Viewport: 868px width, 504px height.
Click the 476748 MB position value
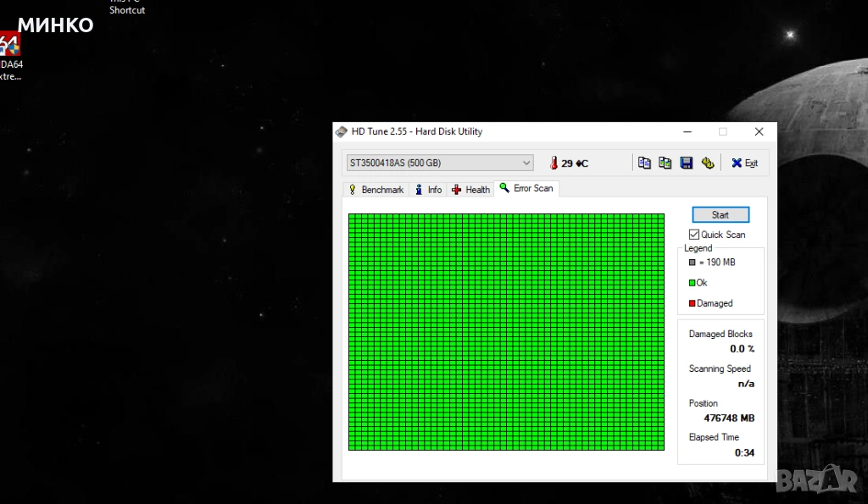tap(729, 418)
